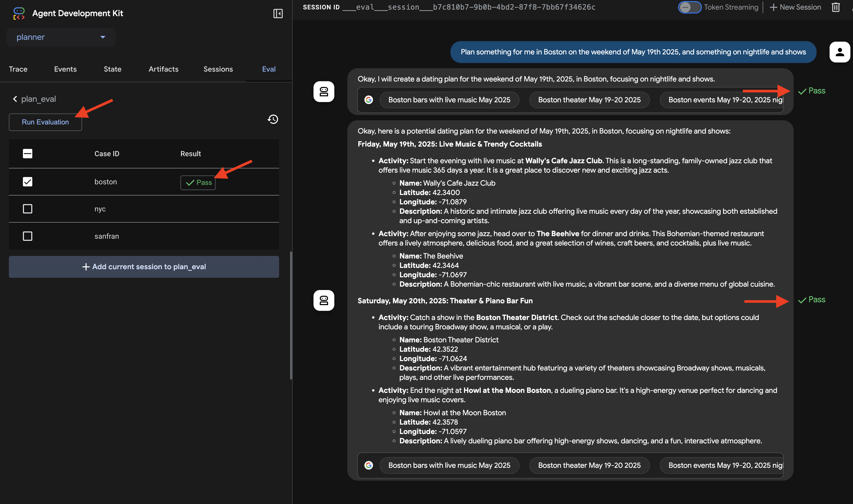This screenshot has width=853, height=504.
Task: Open the evaluation history clock icon
Action: pos(272,119)
